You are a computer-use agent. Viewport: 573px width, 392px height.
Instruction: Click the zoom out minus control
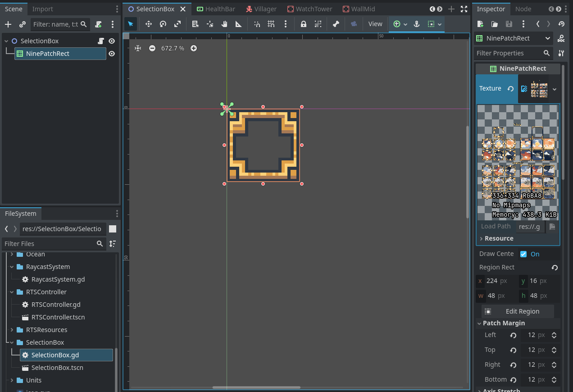point(153,48)
